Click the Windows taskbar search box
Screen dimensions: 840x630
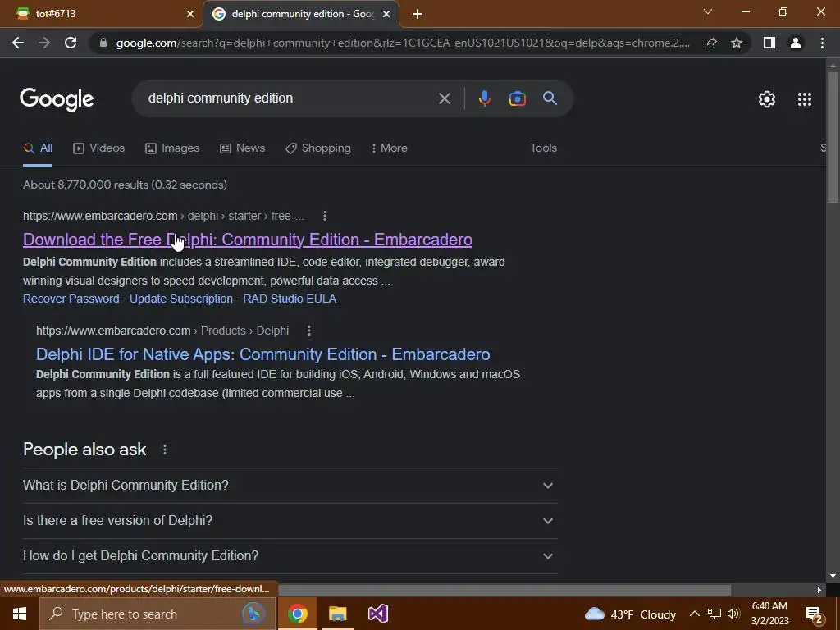point(157,614)
